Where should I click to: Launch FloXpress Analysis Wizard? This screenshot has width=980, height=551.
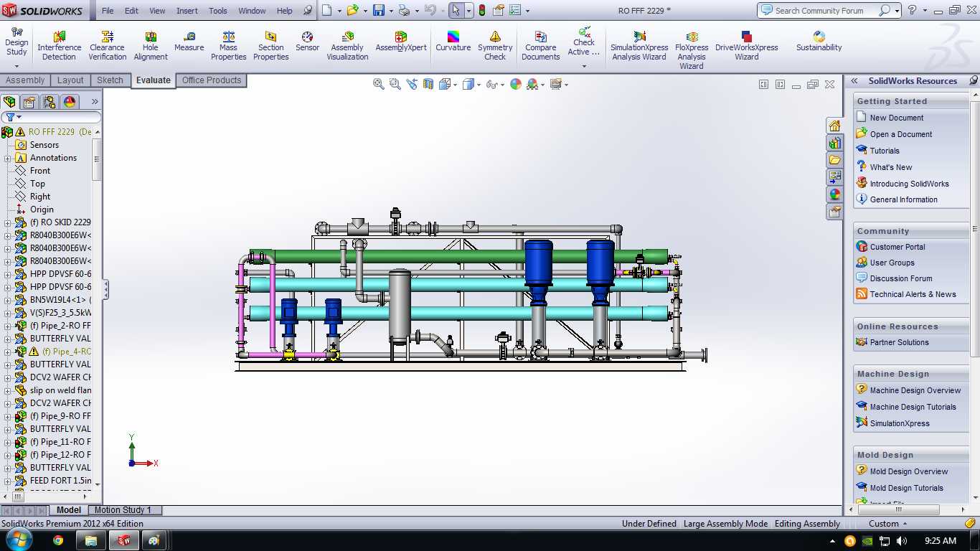pos(692,50)
